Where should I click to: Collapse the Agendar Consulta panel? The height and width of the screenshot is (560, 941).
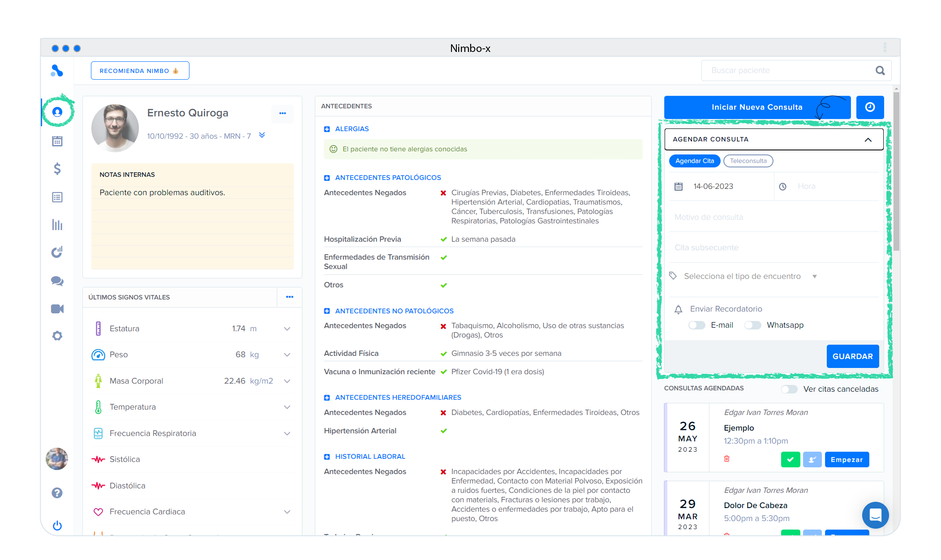[868, 140]
